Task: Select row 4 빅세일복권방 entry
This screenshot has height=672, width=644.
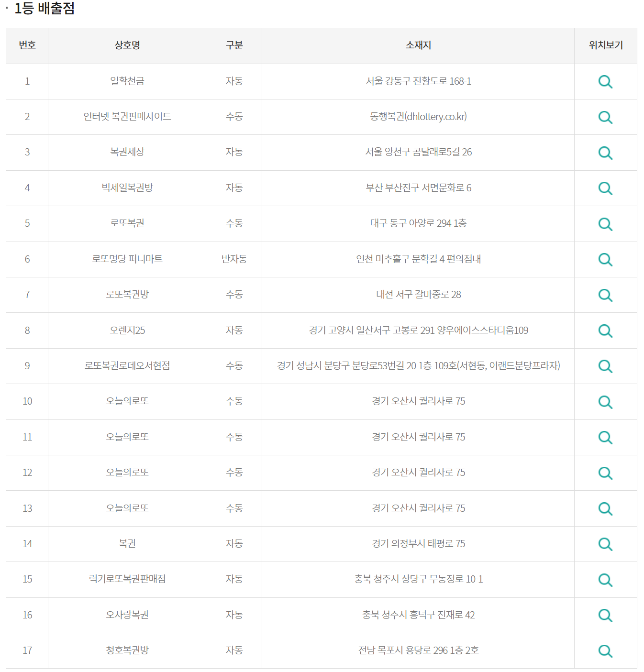Action: point(127,188)
